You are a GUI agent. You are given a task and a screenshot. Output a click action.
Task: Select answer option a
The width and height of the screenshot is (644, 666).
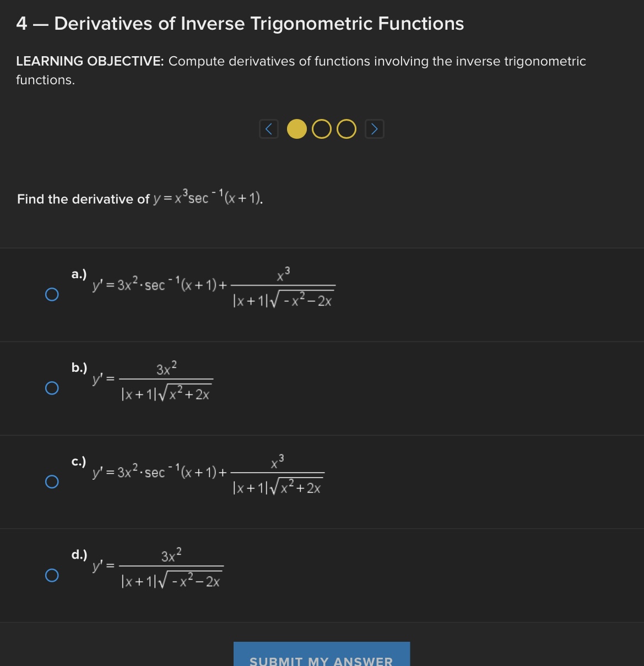[52, 295]
